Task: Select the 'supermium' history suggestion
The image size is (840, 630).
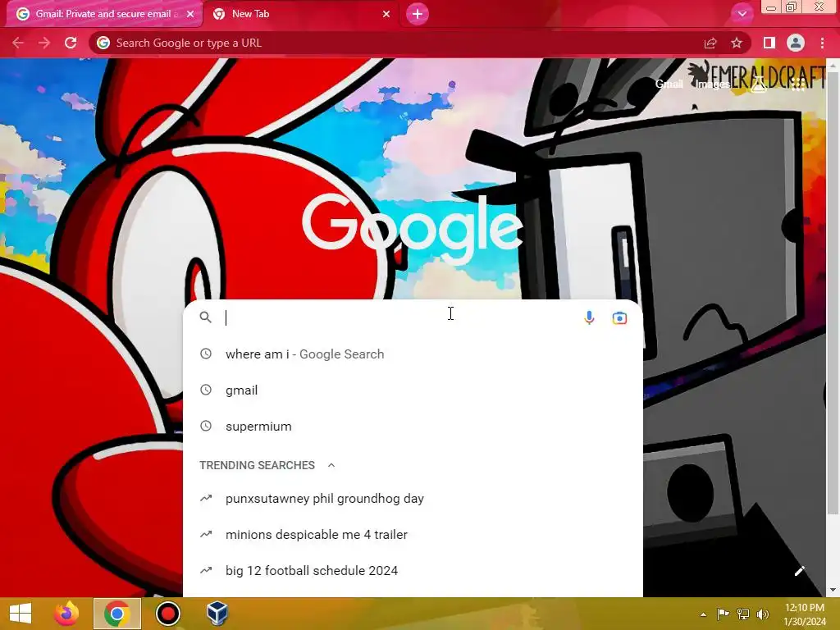Action: [413, 427]
